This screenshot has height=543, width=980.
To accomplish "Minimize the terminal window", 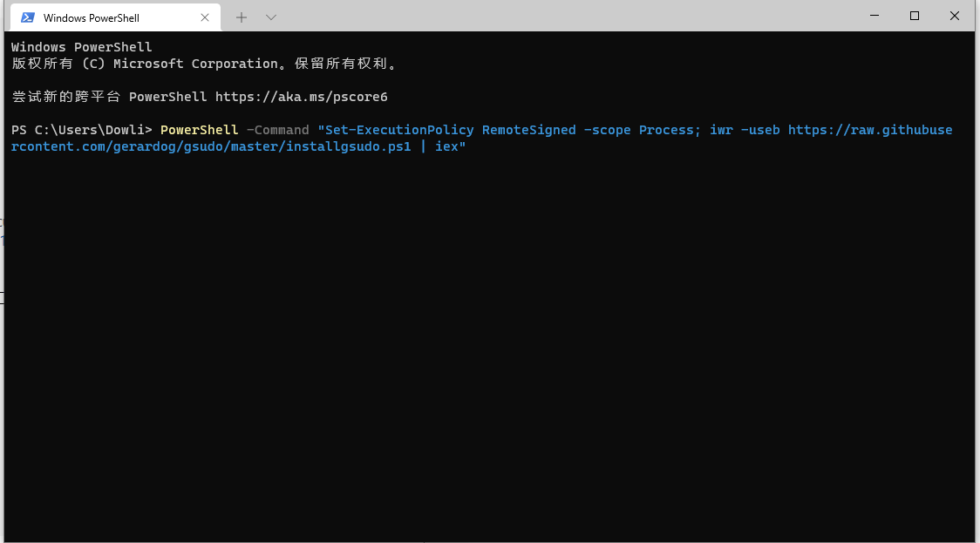I will point(875,16).
